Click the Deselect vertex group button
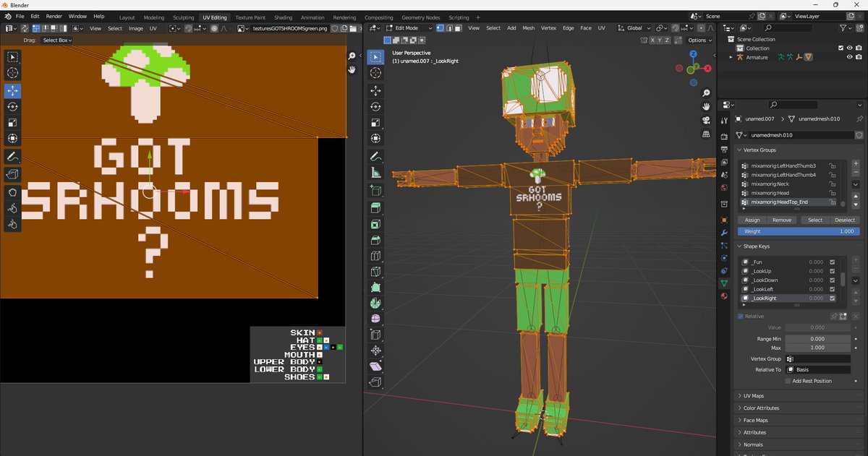The height and width of the screenshot is (456, 868). tap(844, 220)
